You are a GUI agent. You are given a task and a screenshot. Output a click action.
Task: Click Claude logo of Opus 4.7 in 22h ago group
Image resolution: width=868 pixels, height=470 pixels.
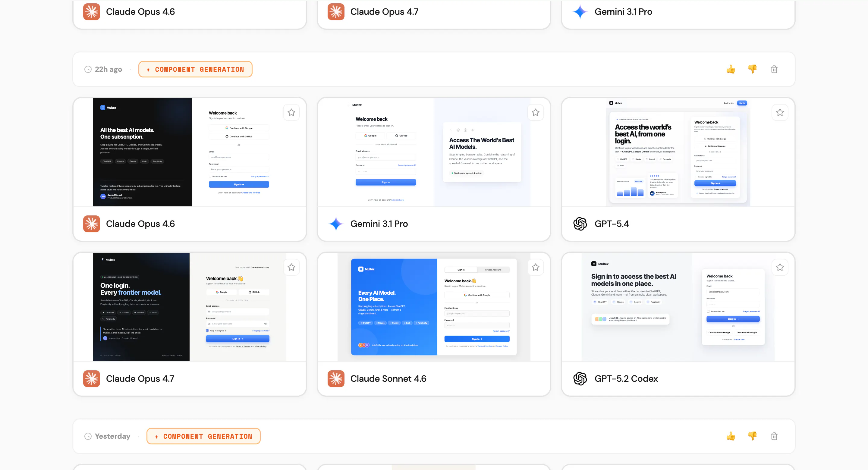click(x=92, y=379)
